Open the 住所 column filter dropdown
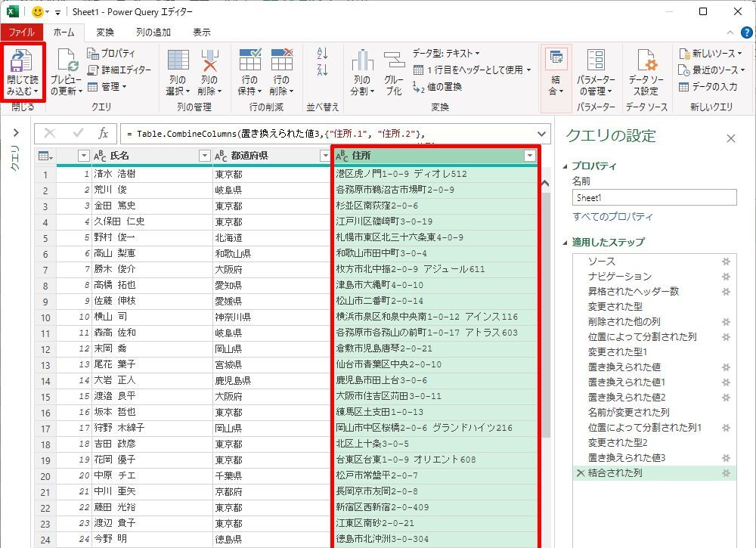 (529, 156)
